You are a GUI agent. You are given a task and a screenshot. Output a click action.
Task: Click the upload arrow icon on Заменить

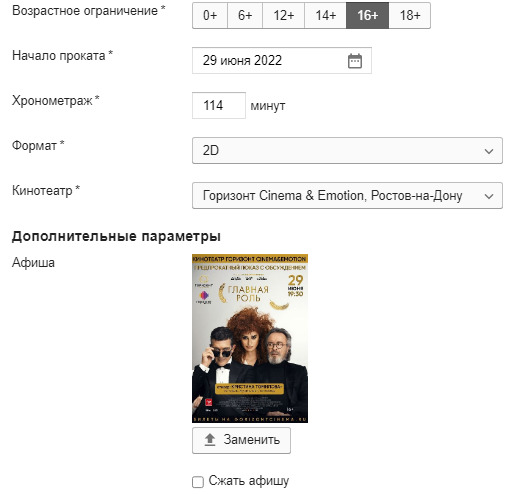coord(210,440)
